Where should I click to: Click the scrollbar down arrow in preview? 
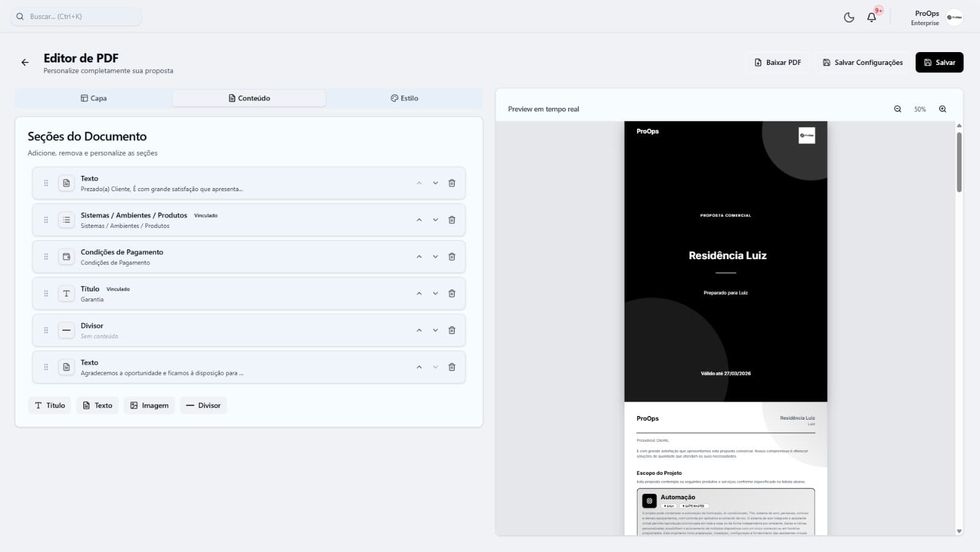coord(959,531)
